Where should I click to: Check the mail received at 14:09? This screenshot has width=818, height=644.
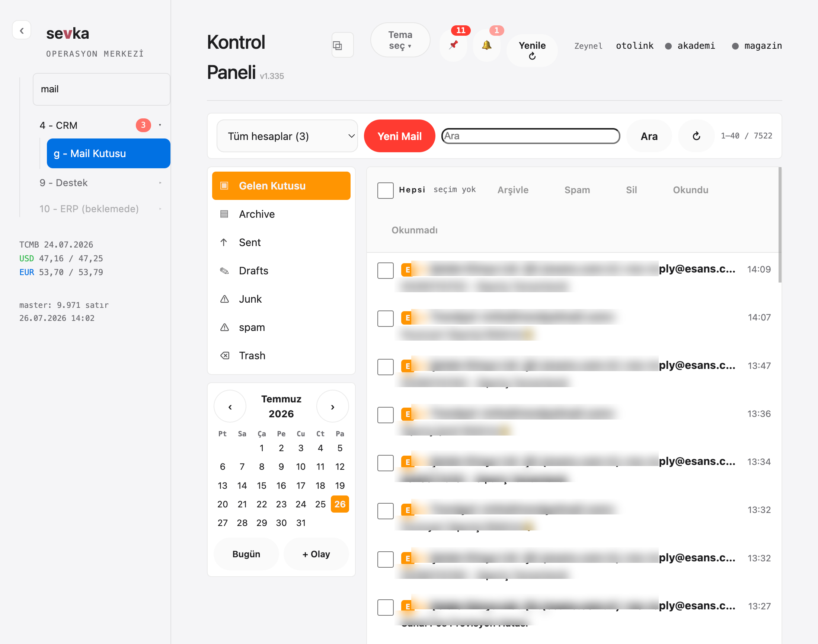click(385, 270)
